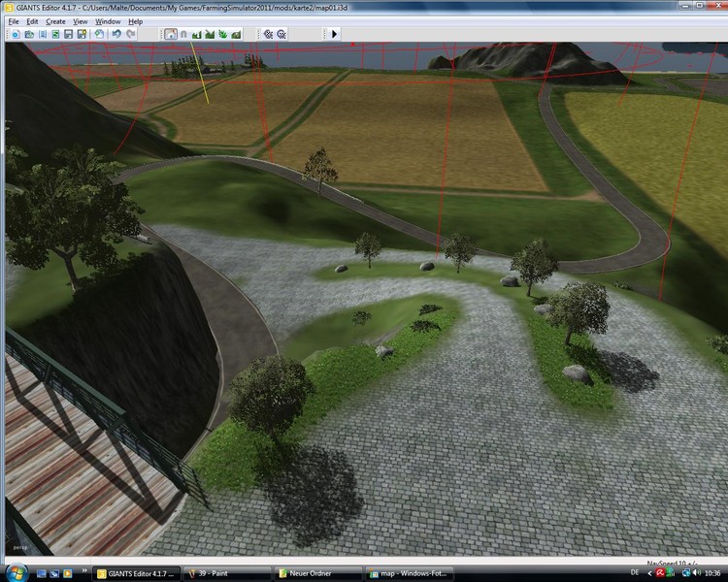
Task: Select the terrain sculpt mode icon
Action: click(197, 34)
